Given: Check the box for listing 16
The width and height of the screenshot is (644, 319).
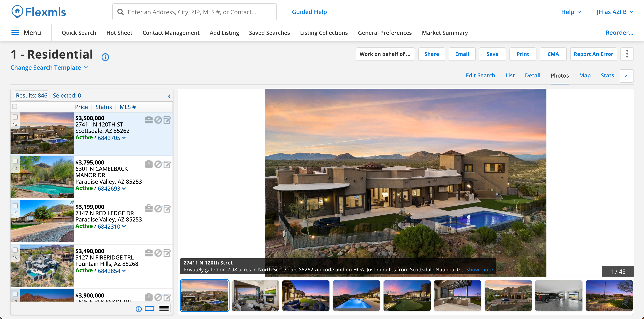Looking at the screenshot, I should [15, 250].
